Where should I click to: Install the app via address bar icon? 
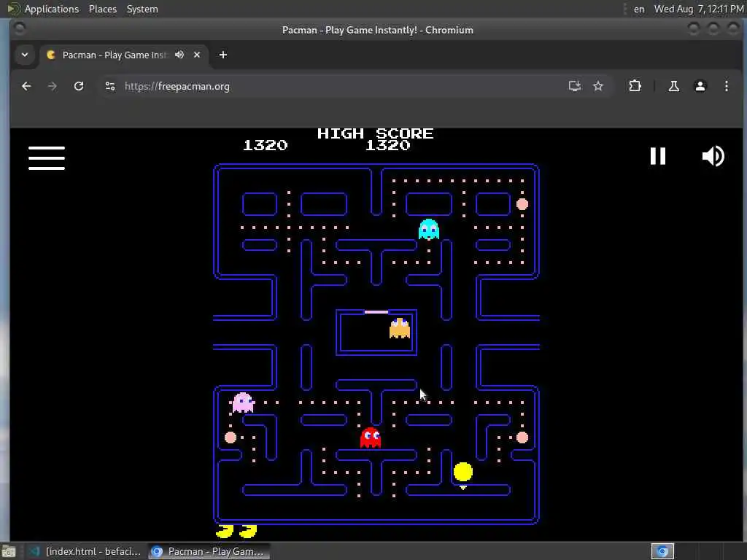(575, 86)
